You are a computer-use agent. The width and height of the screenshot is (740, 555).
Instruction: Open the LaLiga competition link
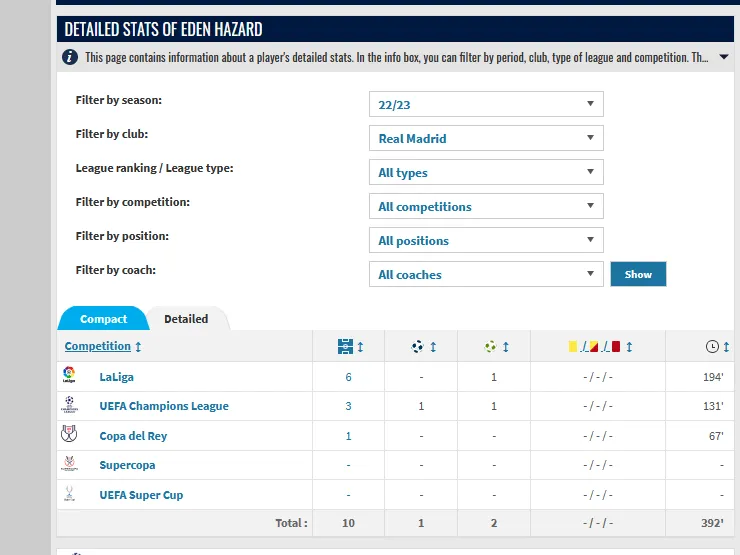[117, 377]
